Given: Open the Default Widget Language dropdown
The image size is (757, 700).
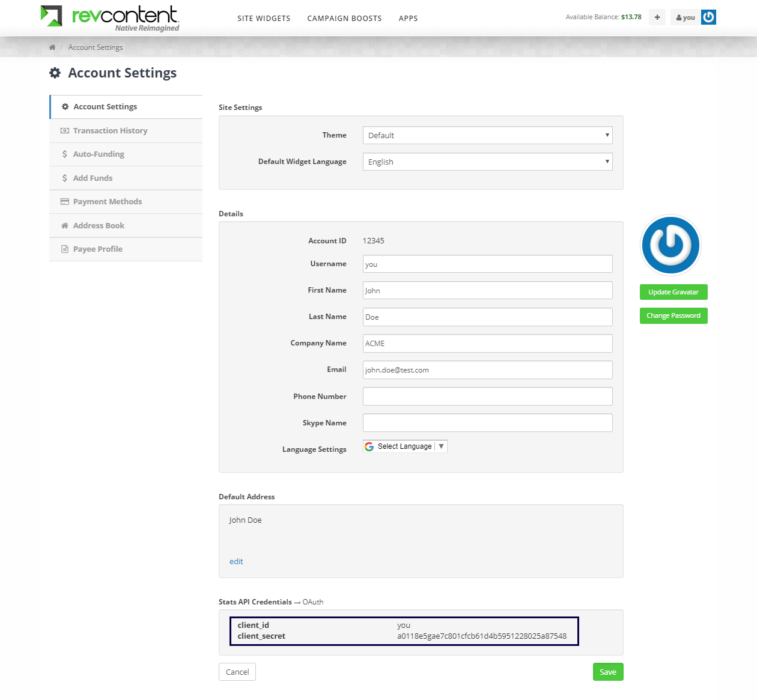Looking at the screenshot, I should [487, 162].
